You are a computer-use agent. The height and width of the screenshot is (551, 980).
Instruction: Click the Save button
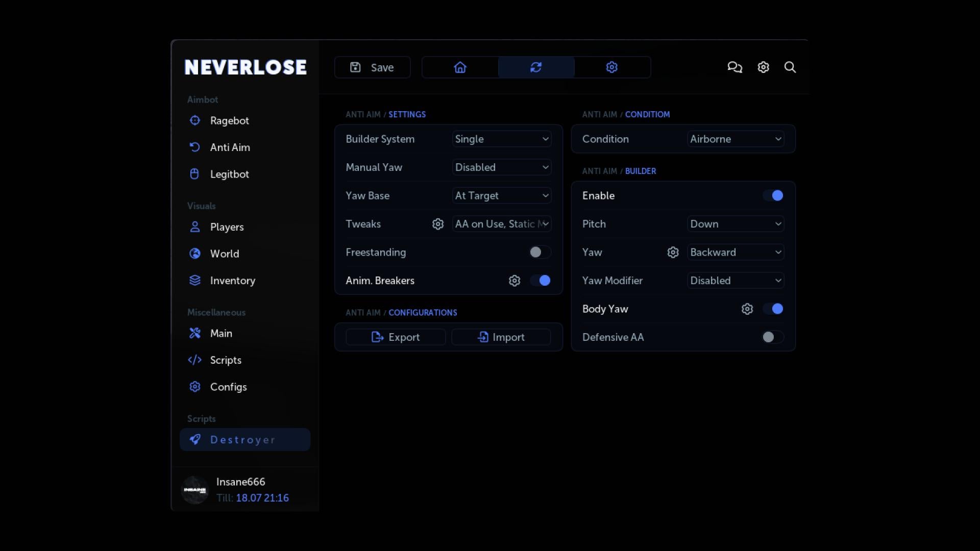tap(372, 67)
